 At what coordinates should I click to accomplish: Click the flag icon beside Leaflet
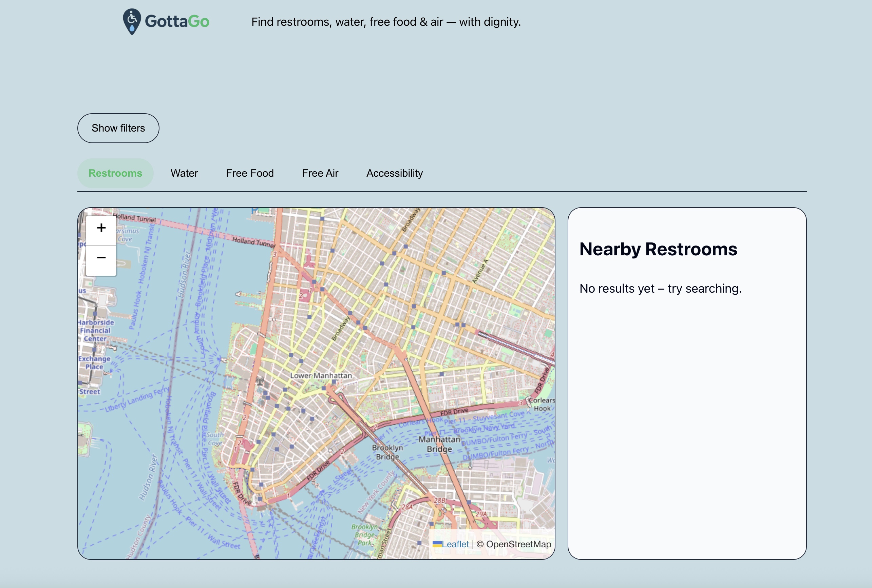click(x=437, y=544)
